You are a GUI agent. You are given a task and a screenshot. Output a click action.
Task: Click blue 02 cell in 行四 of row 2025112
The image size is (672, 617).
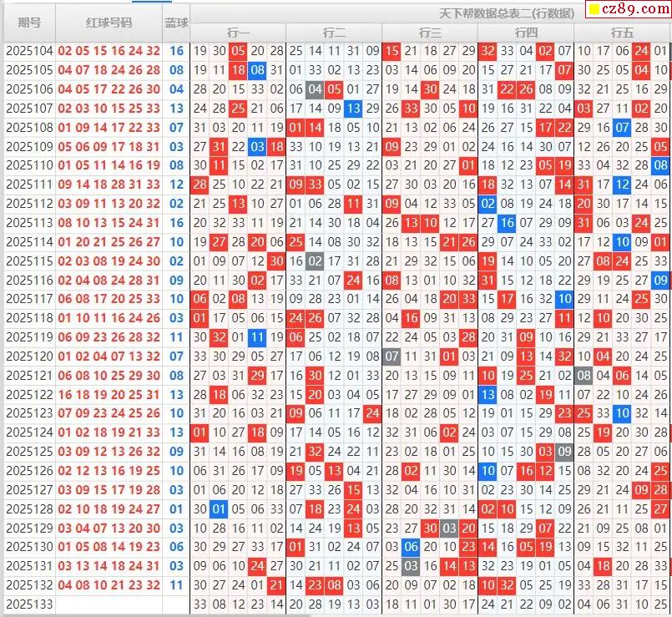pyautogui.click(x=488, y=204)
